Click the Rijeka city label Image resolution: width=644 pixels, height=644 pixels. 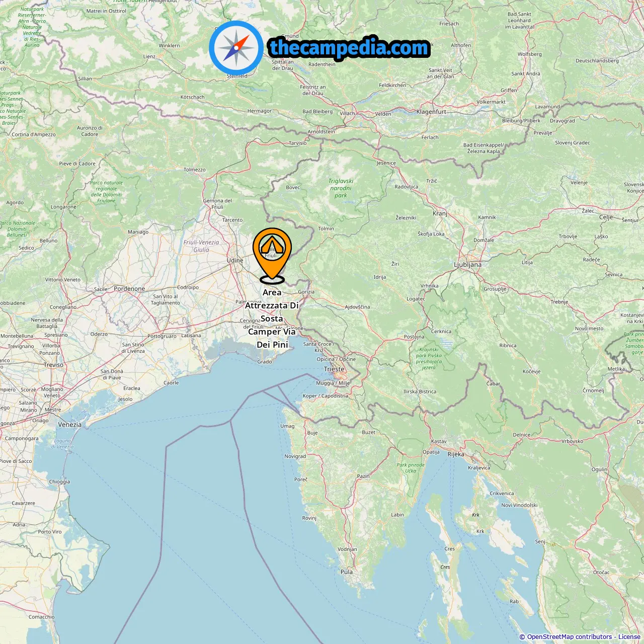point(456,454)
